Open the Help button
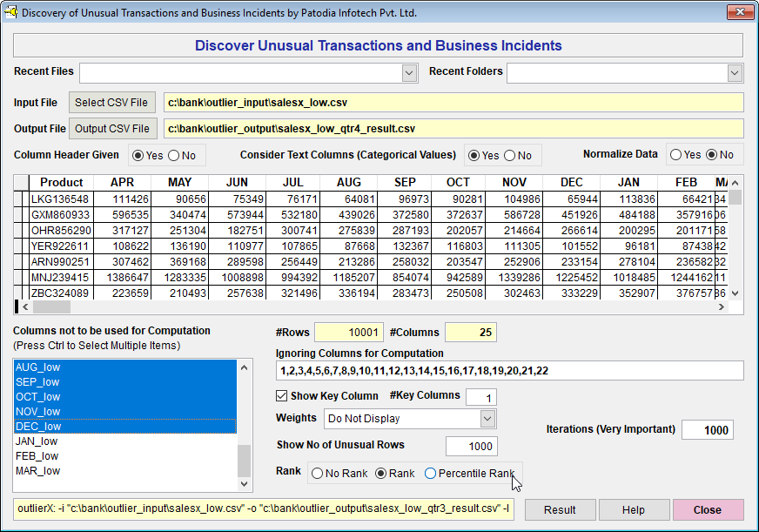This screenshot has width=759, height=532. pos(634,510)
